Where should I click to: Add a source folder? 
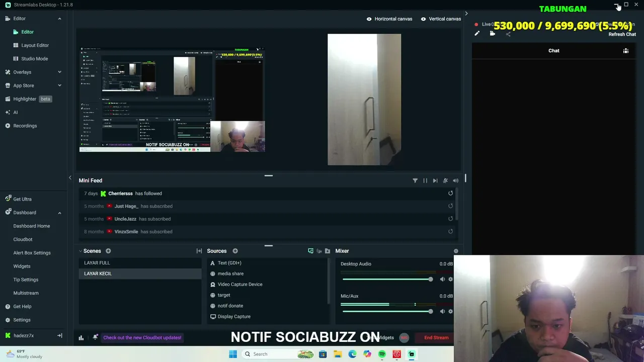click(x=328, y=251)
